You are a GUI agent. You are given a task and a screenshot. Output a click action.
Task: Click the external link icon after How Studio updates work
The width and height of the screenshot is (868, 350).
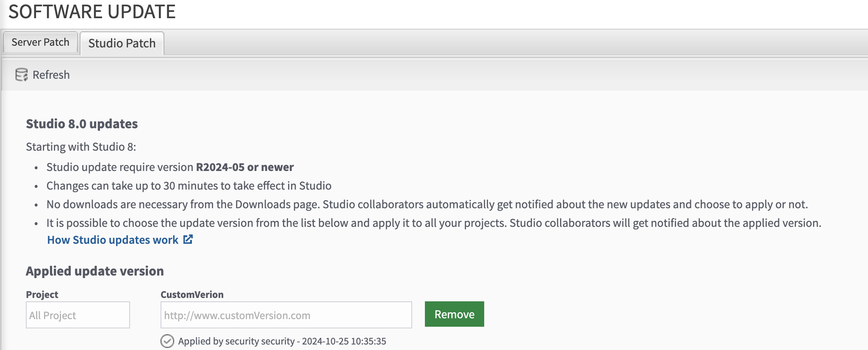point(188,240)
